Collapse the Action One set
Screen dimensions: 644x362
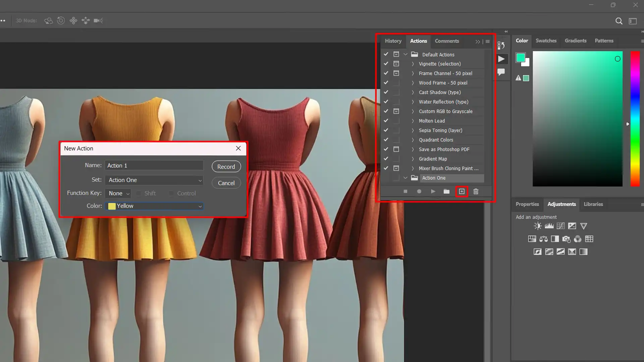[406, 178]
